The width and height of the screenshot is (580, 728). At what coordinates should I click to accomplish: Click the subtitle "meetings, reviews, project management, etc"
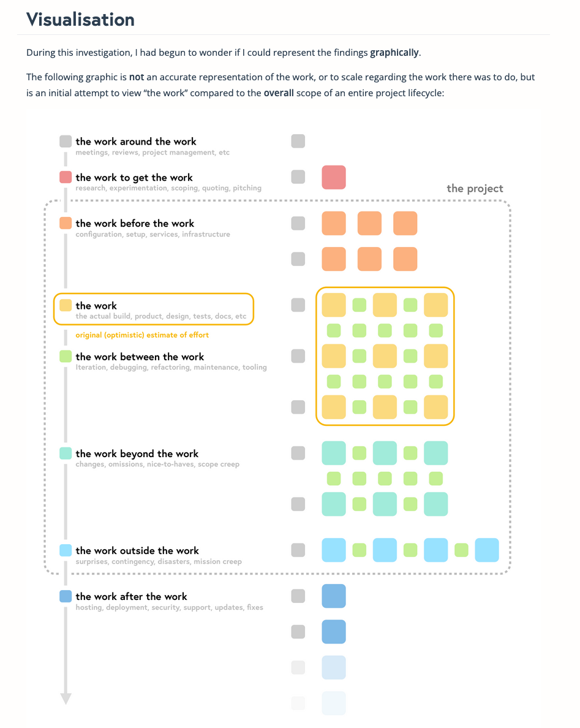coord(153,153)
